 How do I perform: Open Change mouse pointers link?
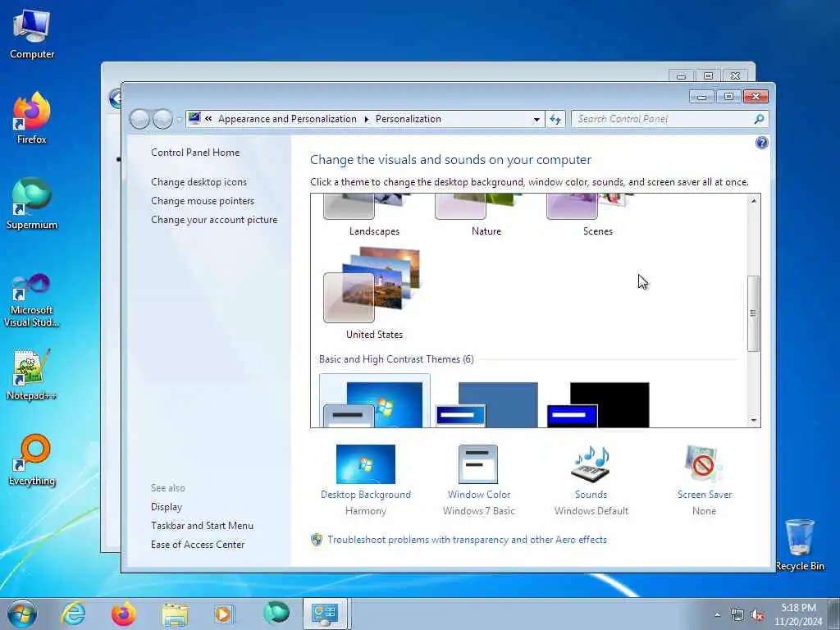[203, 200]
